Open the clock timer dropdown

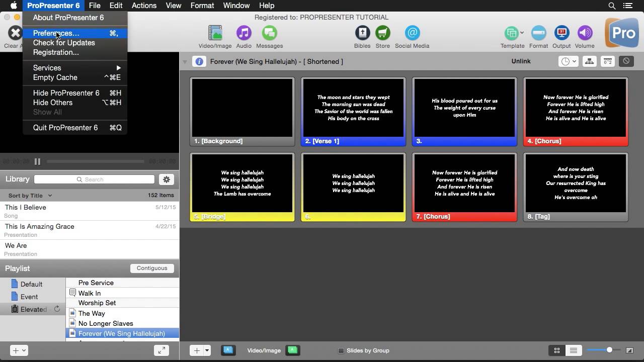(x=569, y=61)
